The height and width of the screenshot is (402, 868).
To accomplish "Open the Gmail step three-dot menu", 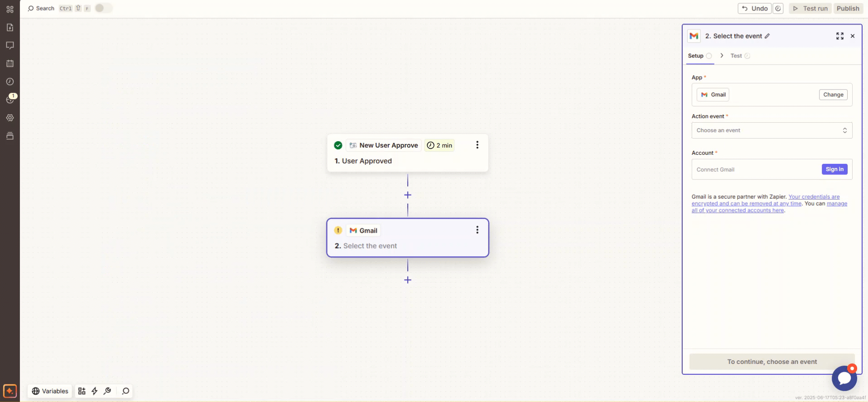I will 477,230.
